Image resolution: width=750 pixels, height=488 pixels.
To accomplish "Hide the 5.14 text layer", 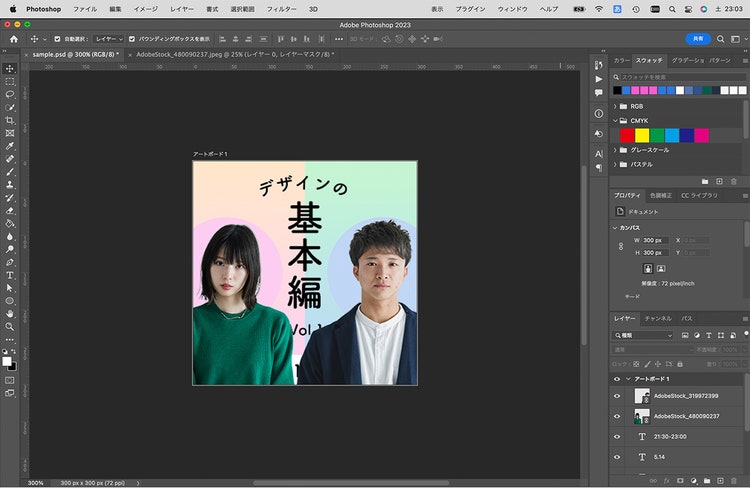I will pyautogui.click(x=617, y=457).
